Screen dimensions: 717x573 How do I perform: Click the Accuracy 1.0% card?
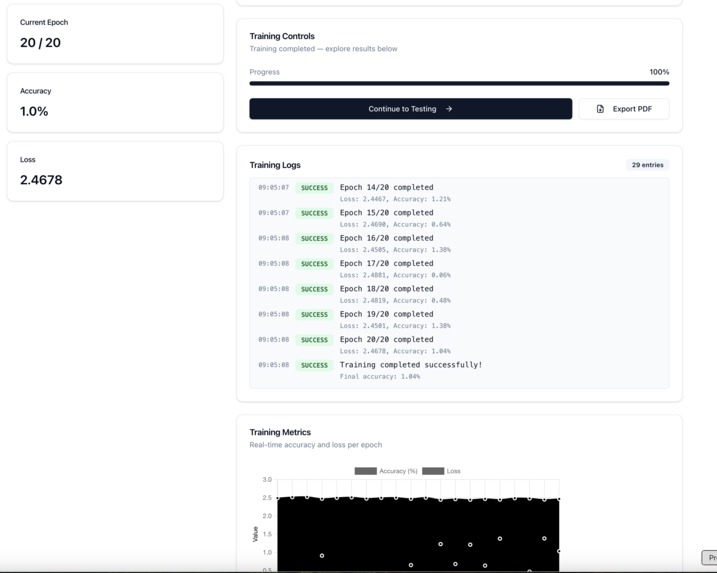point(115,102)
